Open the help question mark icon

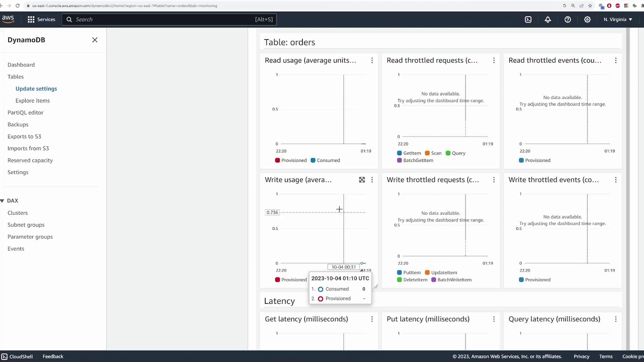tap(568, 19)
